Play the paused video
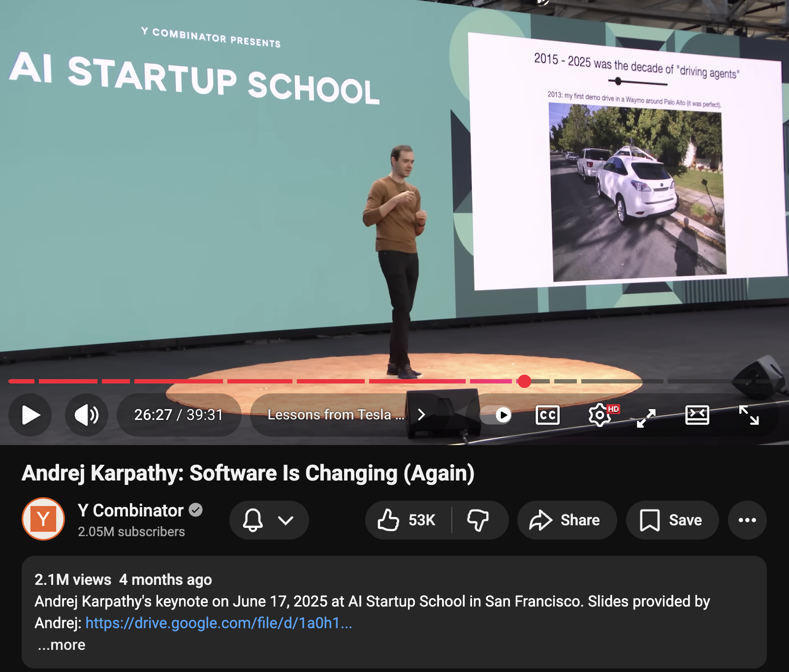 point(31,415)
